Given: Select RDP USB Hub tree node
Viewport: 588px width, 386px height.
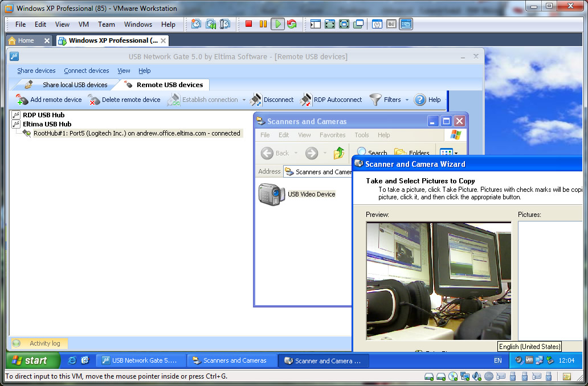Looking at the screenshot, I should [43, 115].
